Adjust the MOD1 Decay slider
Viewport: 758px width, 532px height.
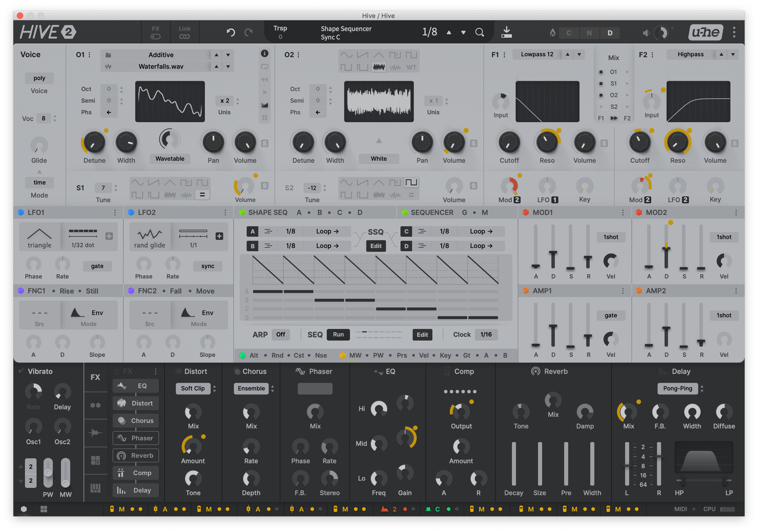point(553,247)
